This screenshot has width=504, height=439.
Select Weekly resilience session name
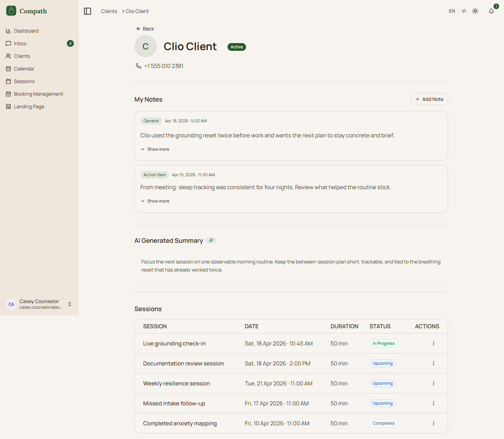pyautogui.click(x=176, y=383)
